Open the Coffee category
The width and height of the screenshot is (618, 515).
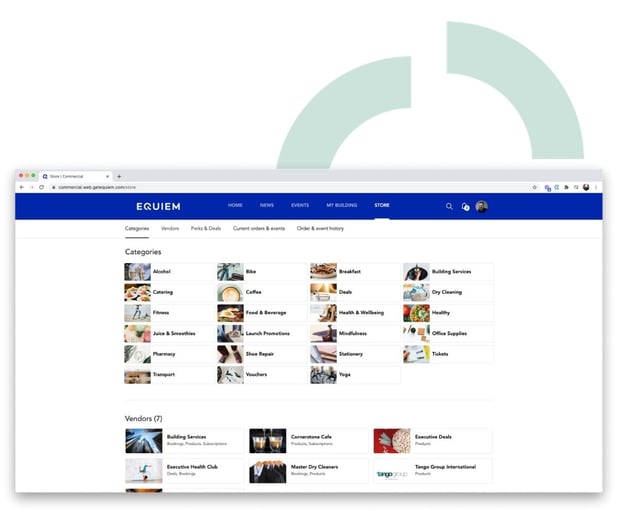(x=261, y=292)
